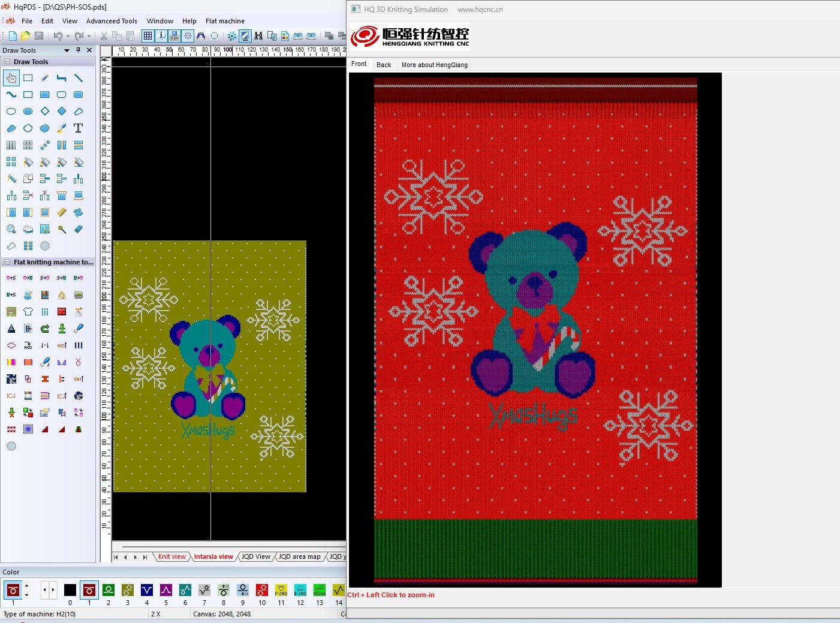Toggle the info display toolbar button

click(x=161, y=37)
